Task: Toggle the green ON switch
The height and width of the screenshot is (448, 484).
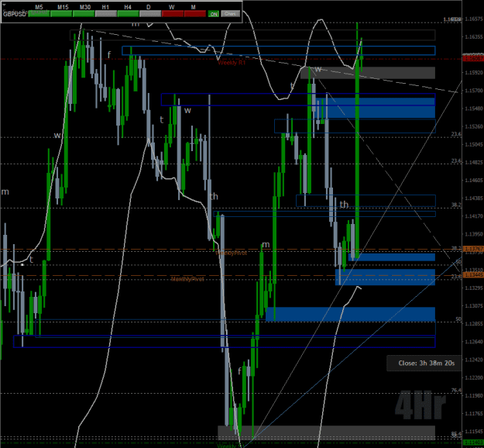Action: (213, 14)
